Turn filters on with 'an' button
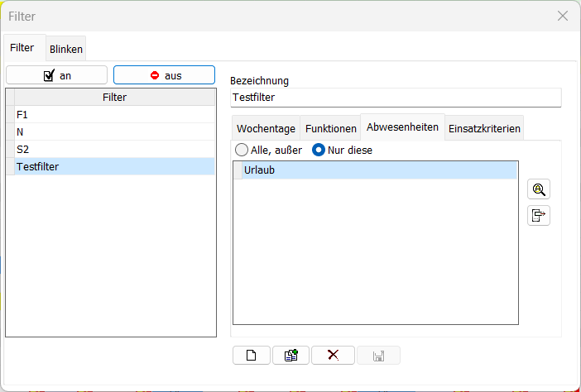This screenshot has width=581, height=392. click(57, 75)
